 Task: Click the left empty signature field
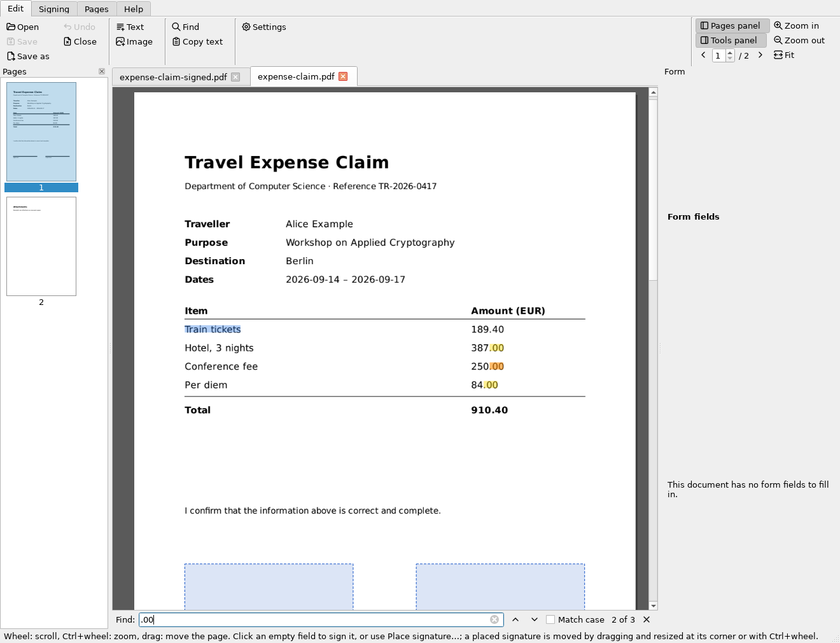pyautogui.click(x=269, y=586)
